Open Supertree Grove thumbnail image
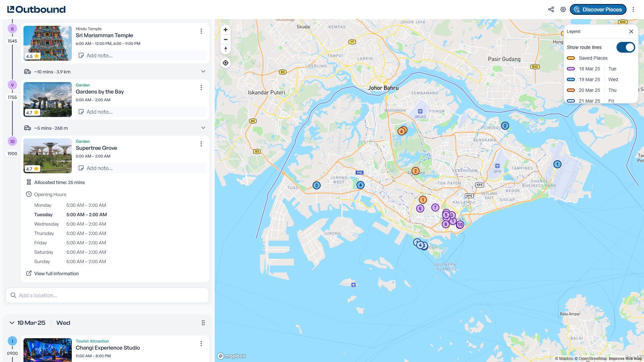Screen dimensions: 644x362 [x=48, y=156]
